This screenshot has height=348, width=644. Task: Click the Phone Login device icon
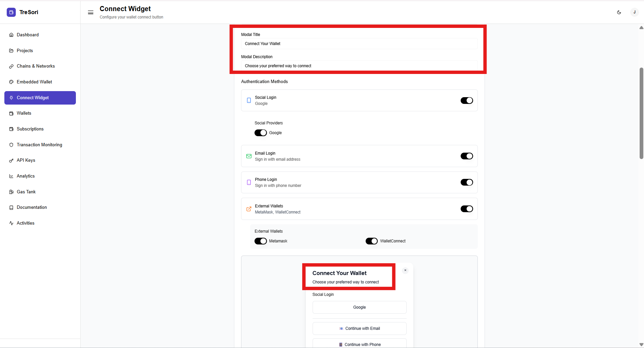point(249,182)
